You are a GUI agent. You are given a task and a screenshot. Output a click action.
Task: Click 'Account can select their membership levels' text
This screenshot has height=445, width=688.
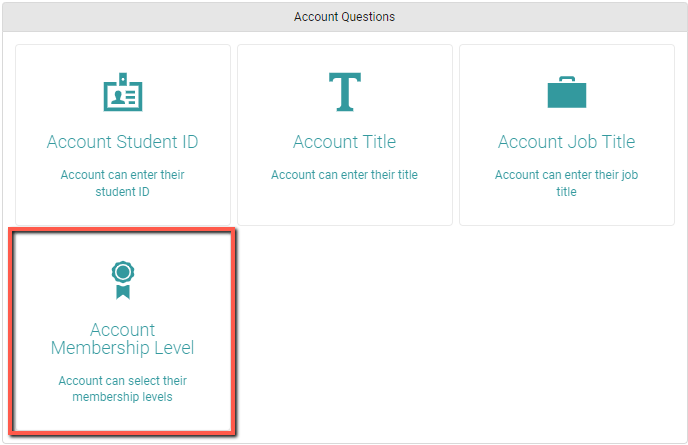(122, 388)
